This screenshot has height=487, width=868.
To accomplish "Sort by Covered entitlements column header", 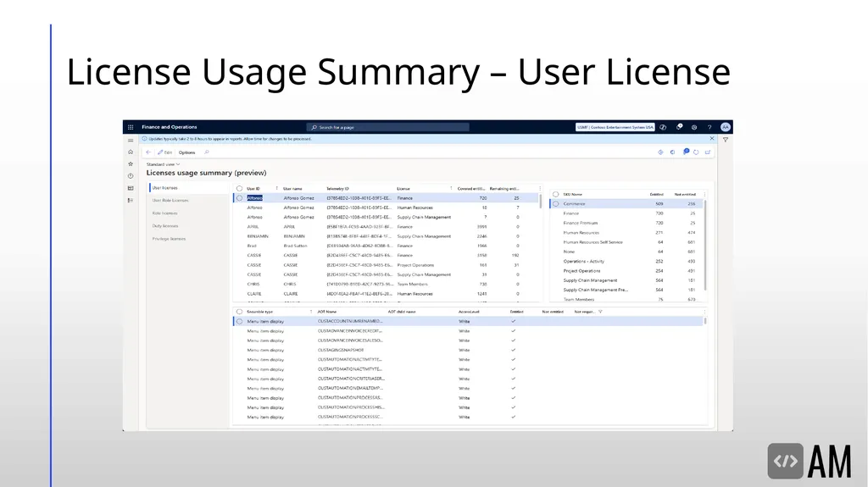I will click(471, 189).
